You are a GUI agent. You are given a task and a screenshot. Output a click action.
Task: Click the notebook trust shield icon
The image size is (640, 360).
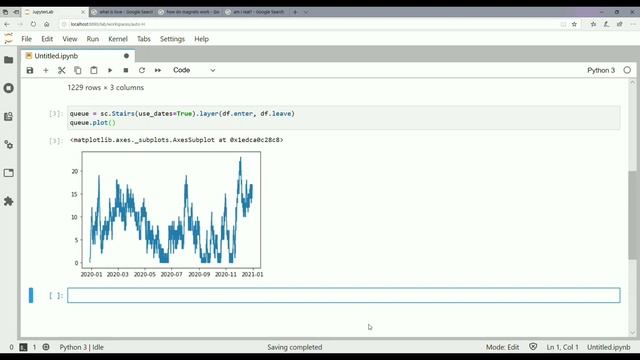pos(533,347)
